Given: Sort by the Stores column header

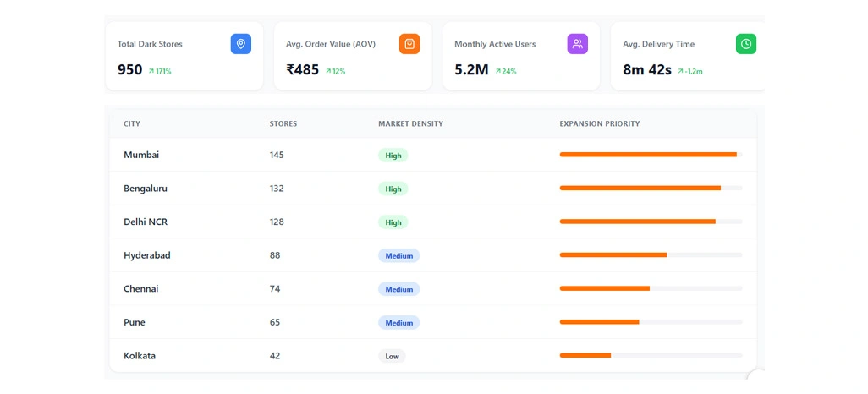Looking at the screenshot, I should click(283, 124).
